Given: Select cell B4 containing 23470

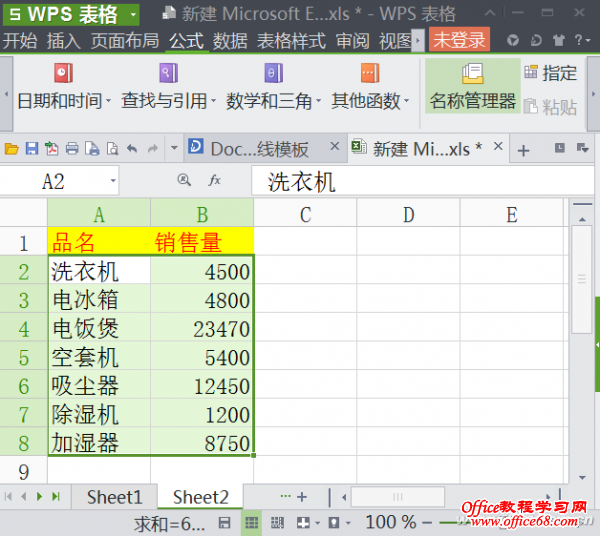Looking at the screenshot, I should tap(202, 328).
